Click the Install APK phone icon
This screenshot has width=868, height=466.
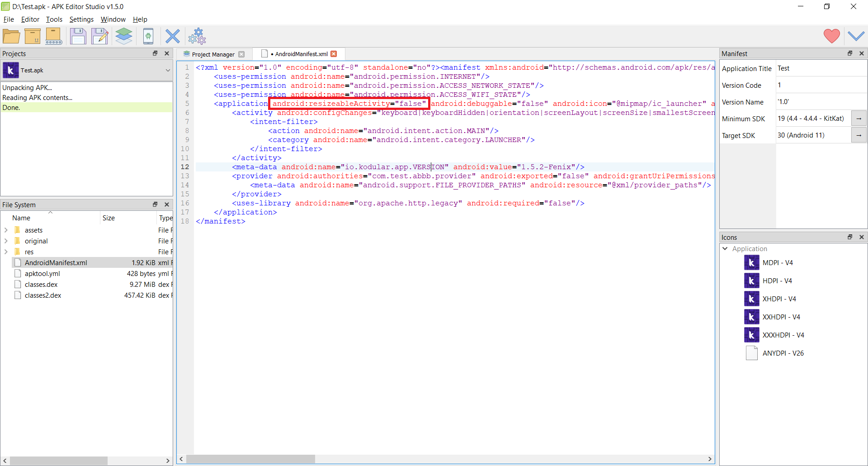click(148, 36)
